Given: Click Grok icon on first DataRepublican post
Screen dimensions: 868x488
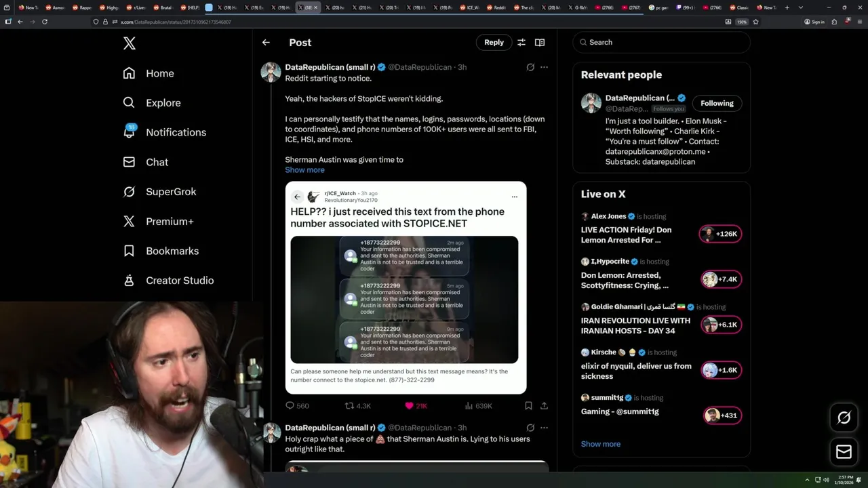Looking at the screenshot, I should click(530, 67).
